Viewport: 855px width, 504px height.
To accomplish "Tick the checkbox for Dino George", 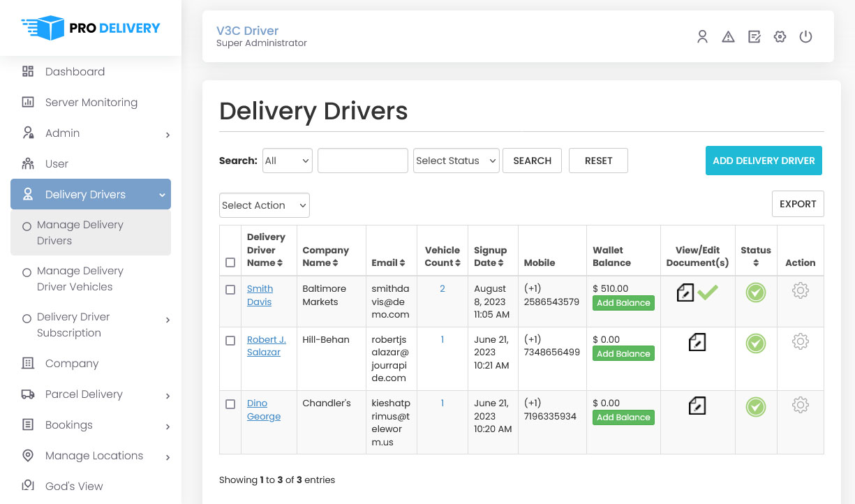I will (230, 404).
